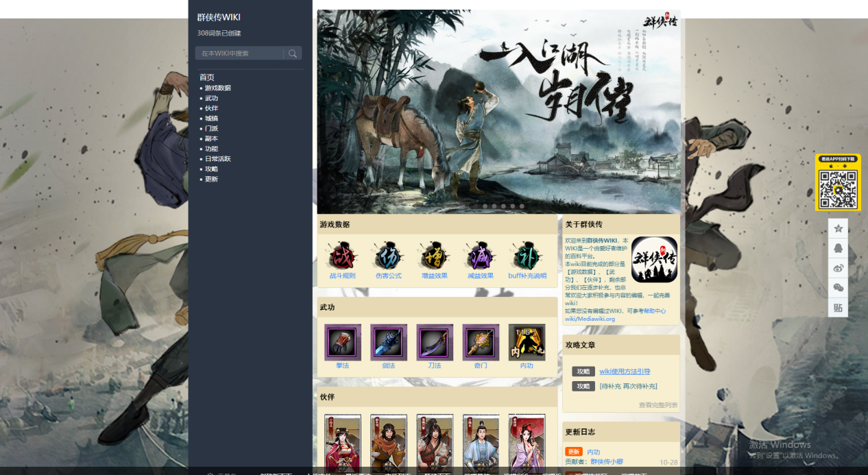Click the 奇门 text link
The image size is (868, 475).
[481, 366]
